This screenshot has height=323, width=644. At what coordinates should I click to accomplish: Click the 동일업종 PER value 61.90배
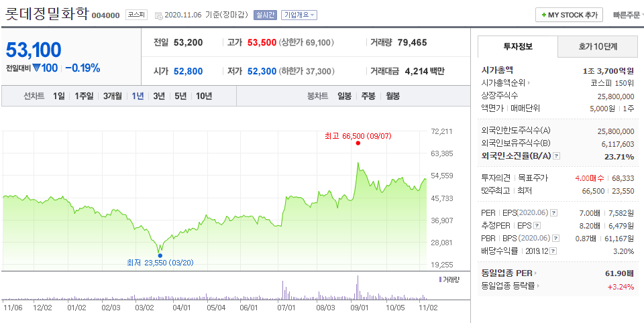point(619,273)
